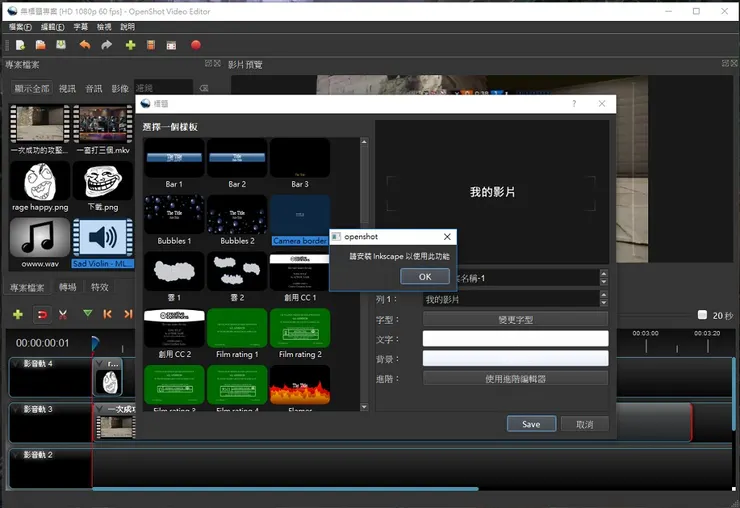740x508 pixels.
Task: Open the 編輯 Edit menu
Action: click(x=52, y=27)
